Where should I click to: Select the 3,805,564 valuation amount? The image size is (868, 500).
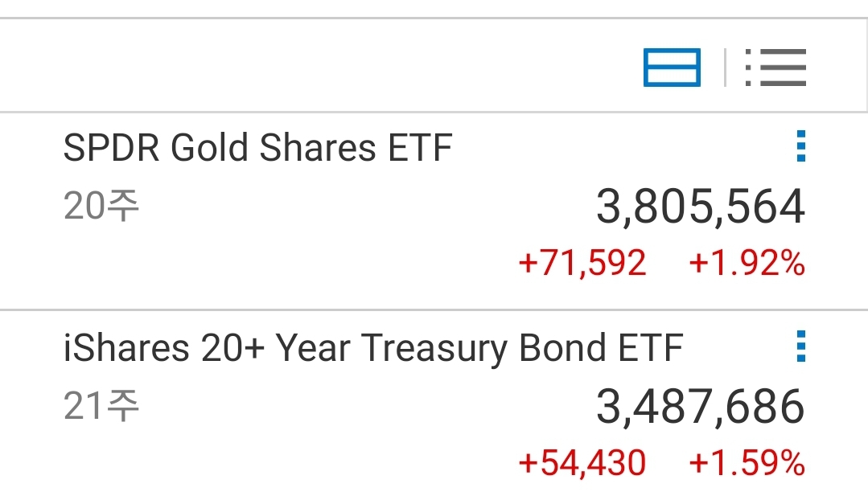pos(700,207)
